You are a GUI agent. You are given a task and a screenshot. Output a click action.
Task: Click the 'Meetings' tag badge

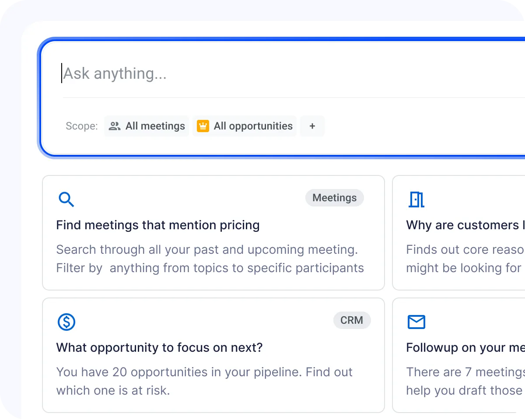335,198
